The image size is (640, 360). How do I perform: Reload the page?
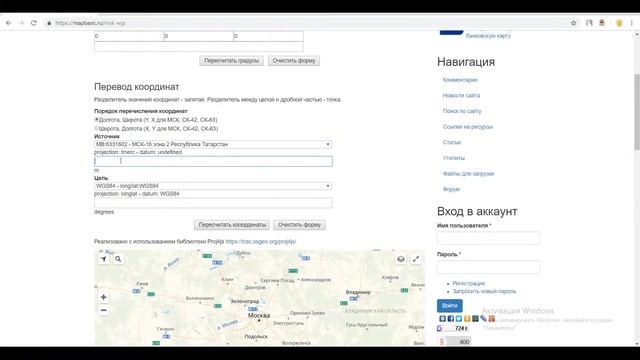coord(34,23)
